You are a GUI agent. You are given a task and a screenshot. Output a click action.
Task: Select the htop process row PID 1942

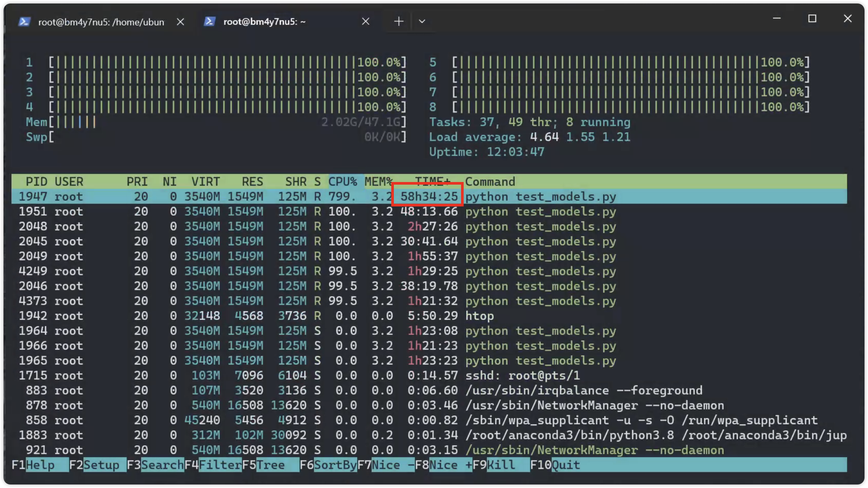coord(429,316)
